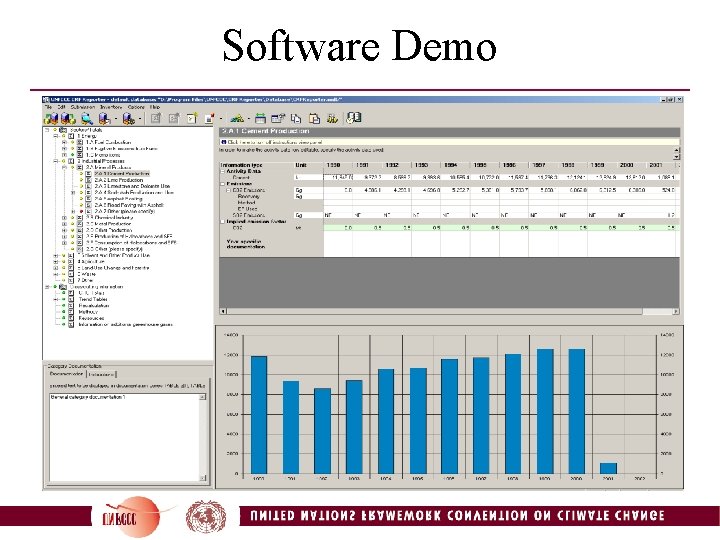Viewport: 720px width, 540px height.
Task: Collapse the Implied Emission Factor section
Action: pyautogui.click(x=223, y=221)
